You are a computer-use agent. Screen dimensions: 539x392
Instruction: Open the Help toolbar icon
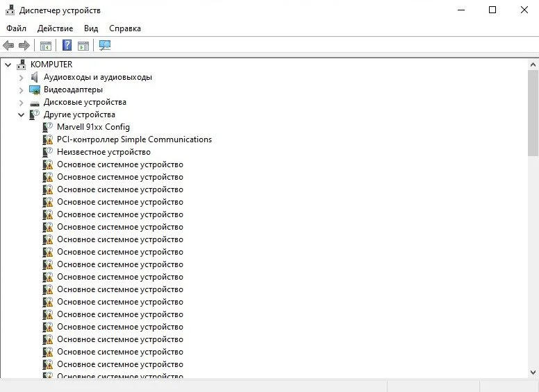[x=67, y=45]
